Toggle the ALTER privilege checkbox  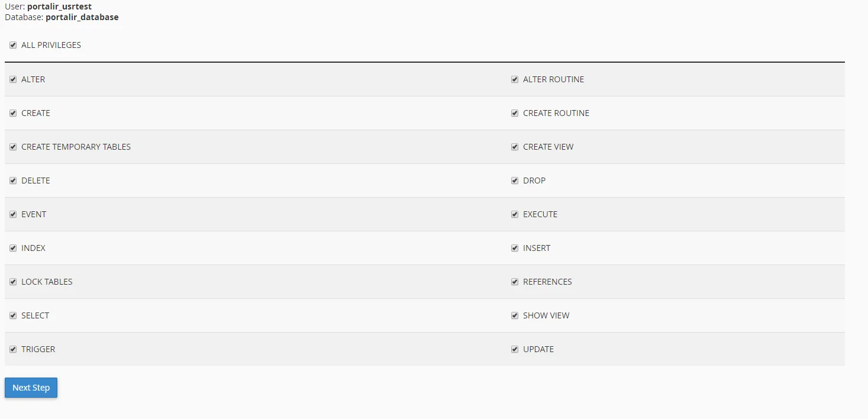point(13,79)
